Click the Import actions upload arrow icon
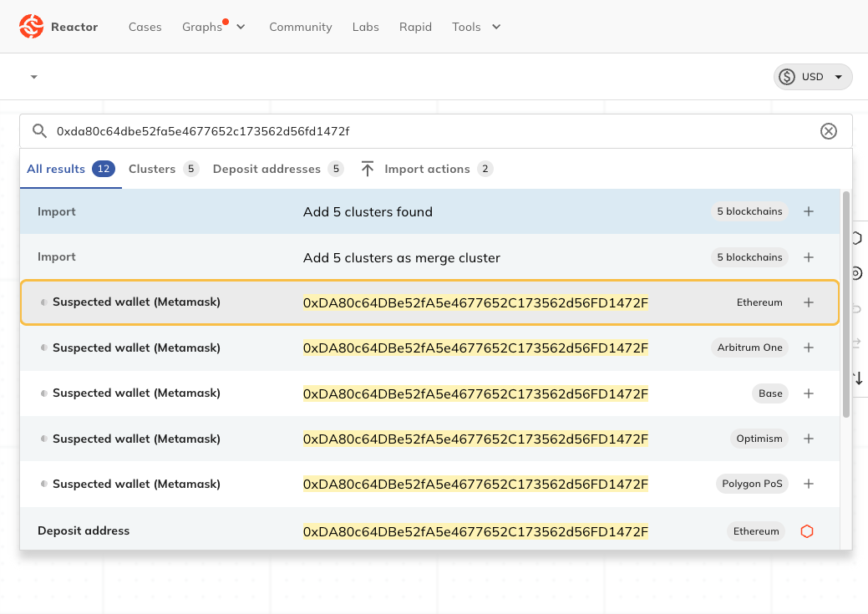Viewport: 868px width, 614px height. click(368, 169)
